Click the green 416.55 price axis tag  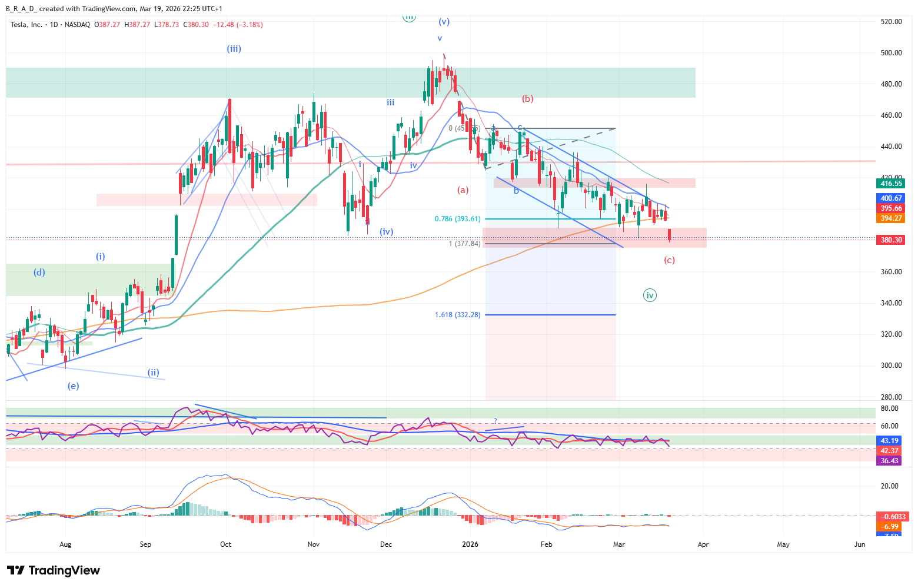(891, 184)
